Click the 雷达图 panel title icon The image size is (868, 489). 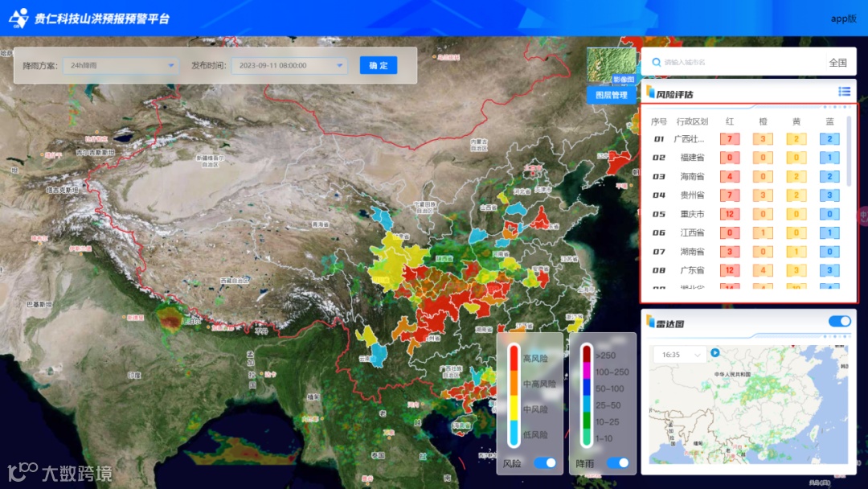pos(650,321)
